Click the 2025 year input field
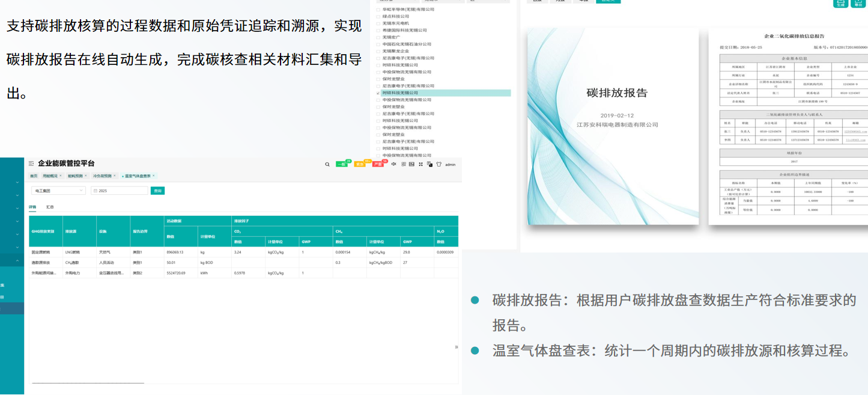 point(119,191)
